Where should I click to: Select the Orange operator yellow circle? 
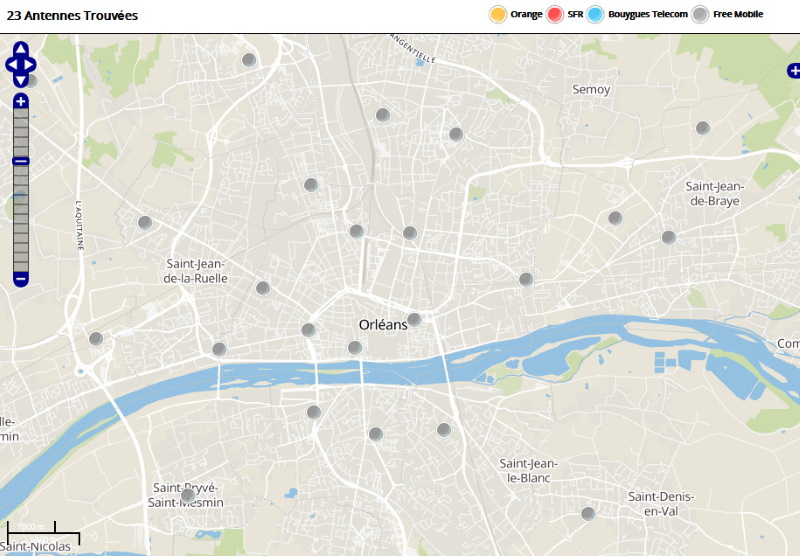pyautogui.click(x=497, y=14)
